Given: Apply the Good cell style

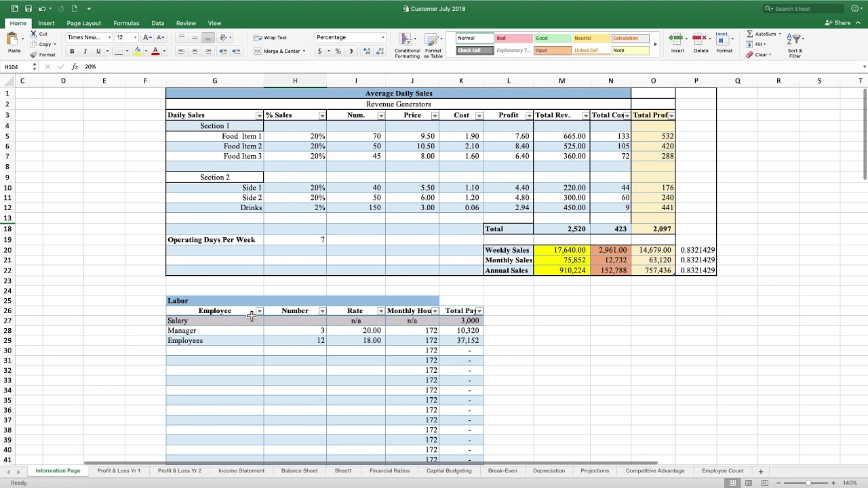Looking at the screenshot, I should [x=552, y=39].
